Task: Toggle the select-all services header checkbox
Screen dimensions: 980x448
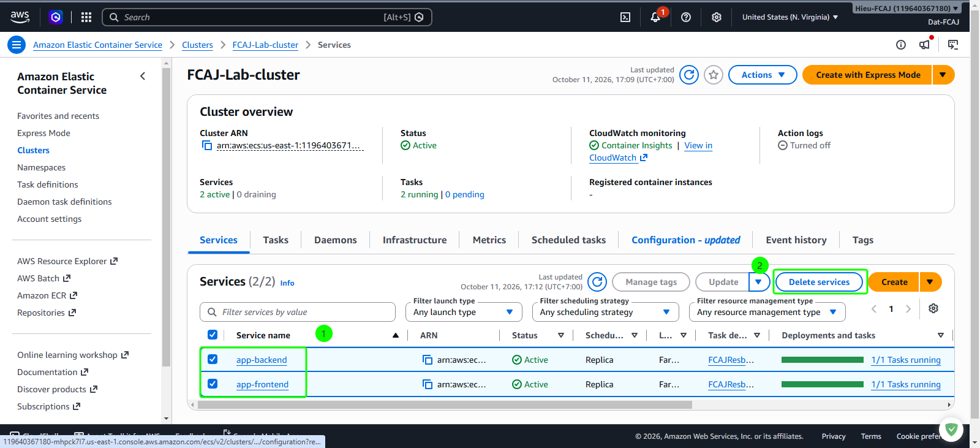Action: point(213,335)
